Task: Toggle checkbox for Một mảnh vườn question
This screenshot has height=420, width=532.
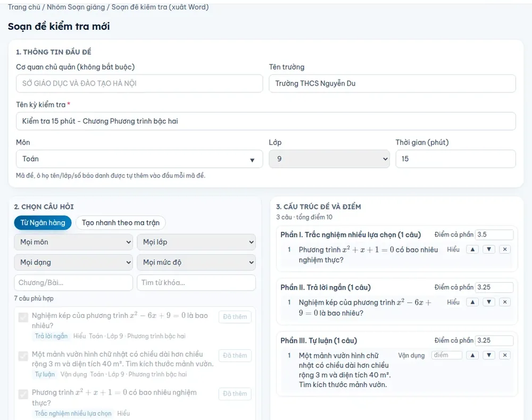Action: [x=23, y=356]
